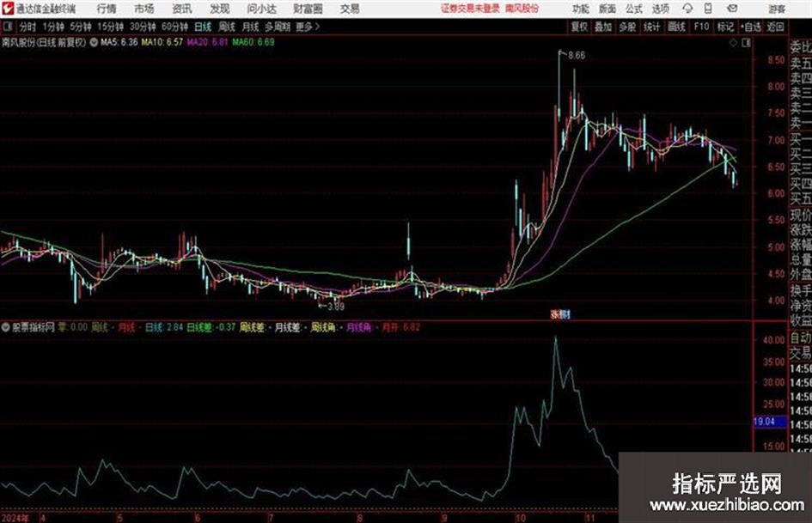Click the 多股 multi-stock toolbar button
The width and height of the screenshot is (812, 523).
627,27
